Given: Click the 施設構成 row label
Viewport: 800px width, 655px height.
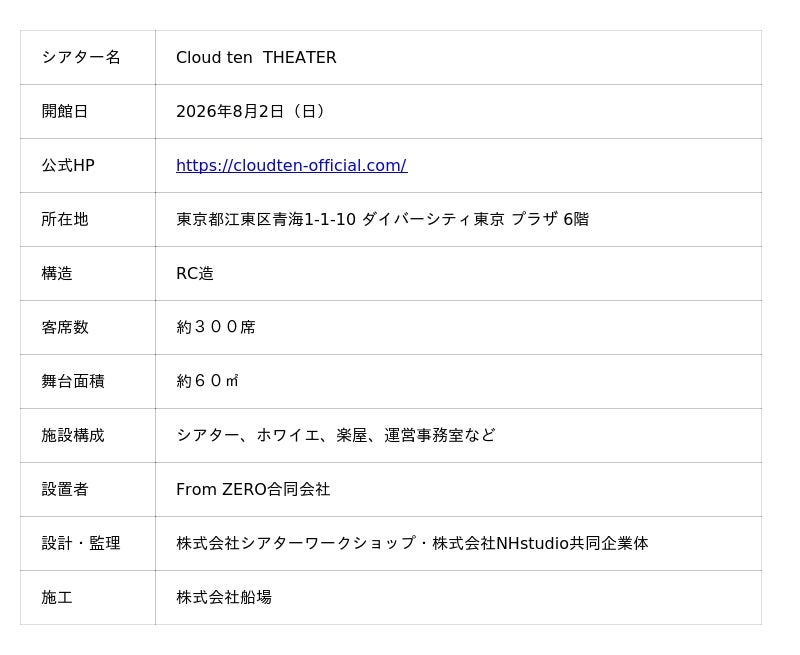Looking at the screenshot, I should click(x=73, y=435).
